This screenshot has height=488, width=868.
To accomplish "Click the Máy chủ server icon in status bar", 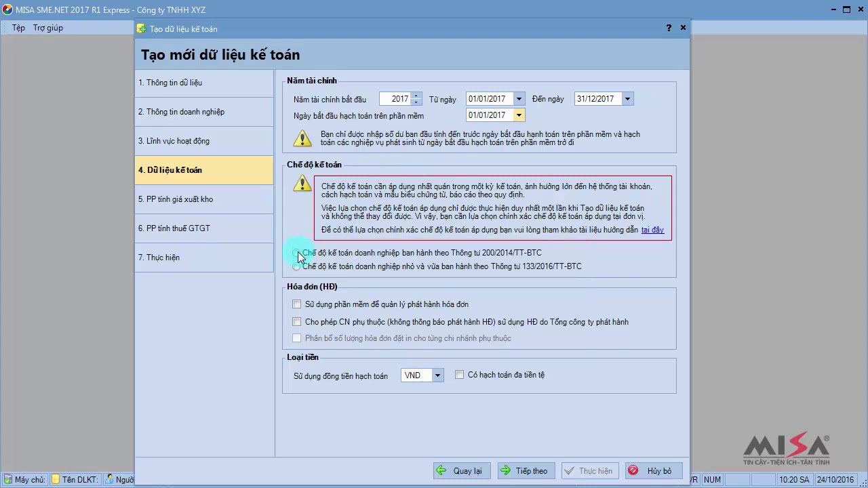I will [x=7, y=479].
